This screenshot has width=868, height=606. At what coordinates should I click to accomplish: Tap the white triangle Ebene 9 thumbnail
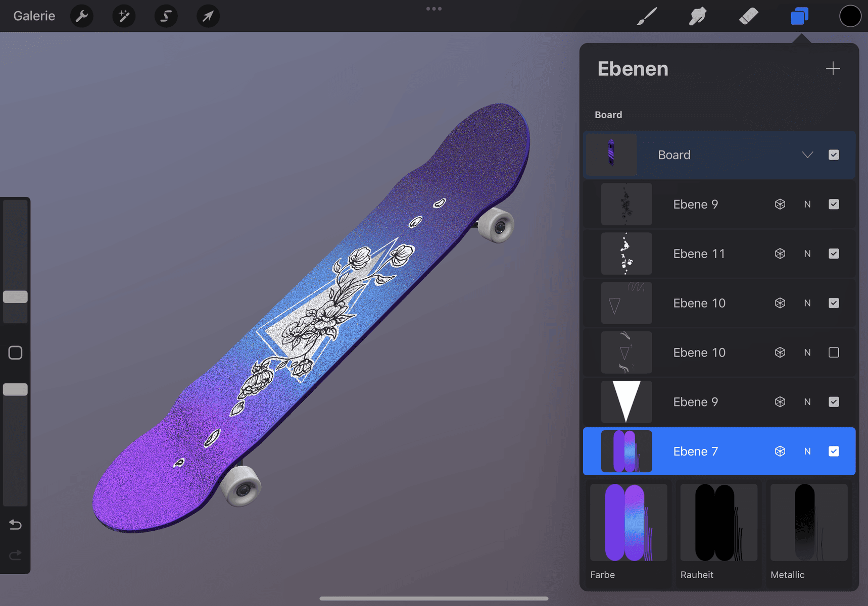[626, 402]
